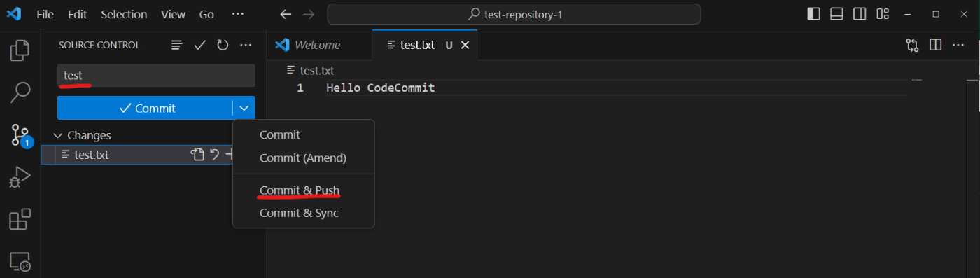Screen dimensions: 980x278
Task: Select Commit & Push from menu
Action: point(300,190)
